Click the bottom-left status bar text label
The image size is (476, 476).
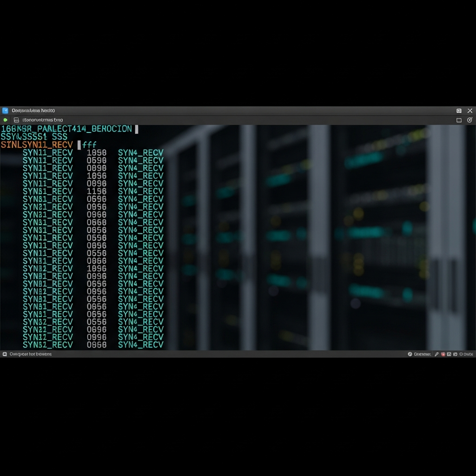click(31, 354)
